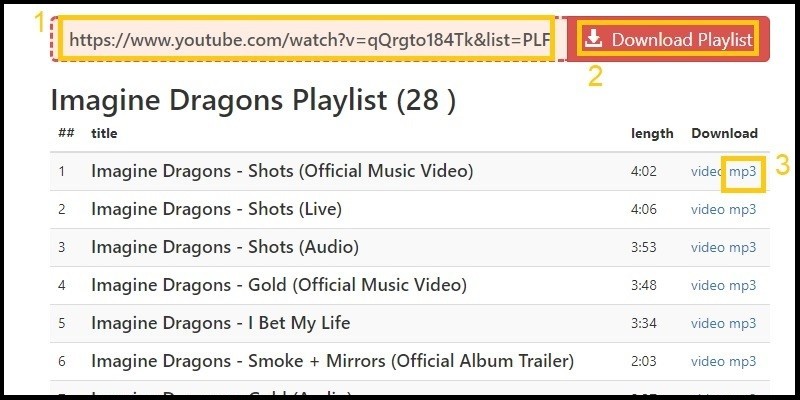Screen dimensions: 800x400
Task: Click the Imagine Dragons Playlist heading
Action: tap(252, 100)
